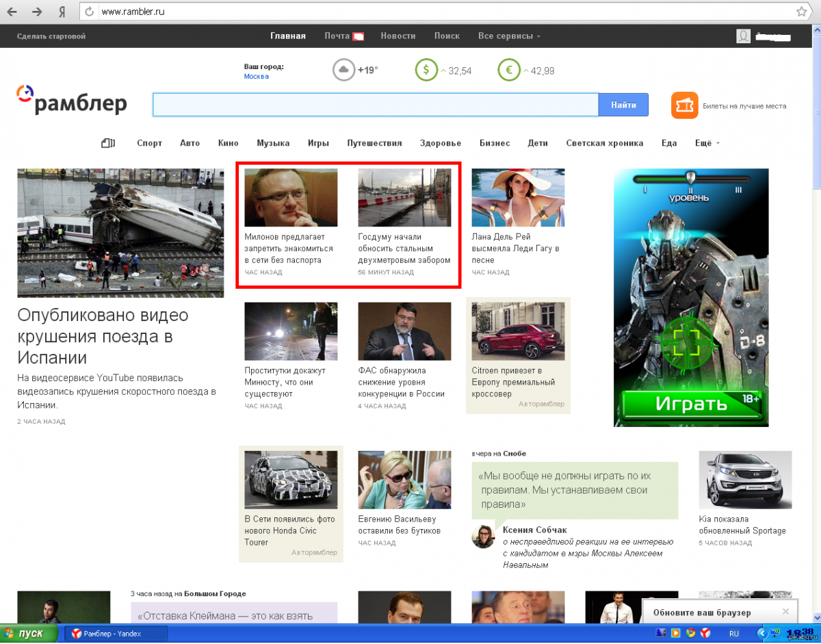The width and height of the screenshot is (821, 644).
Task: Click the green Играть button
Action: pyautogui.click(x=691, y=403)
